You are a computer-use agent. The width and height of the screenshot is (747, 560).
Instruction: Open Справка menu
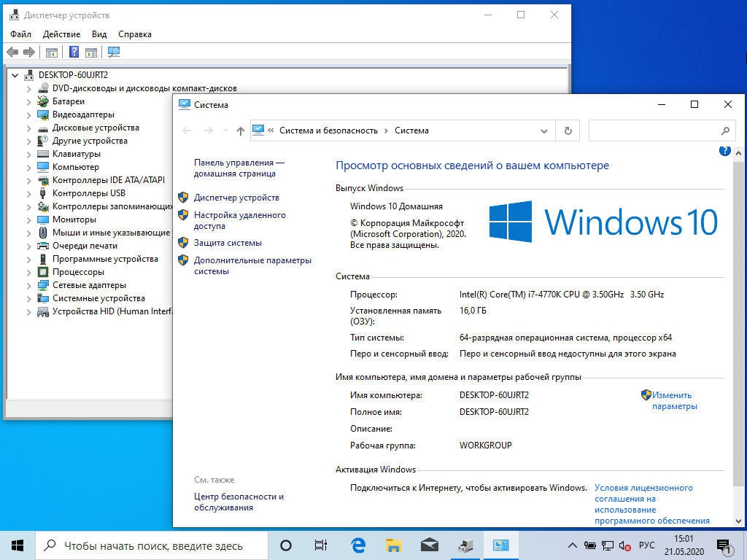coord(135,34)
